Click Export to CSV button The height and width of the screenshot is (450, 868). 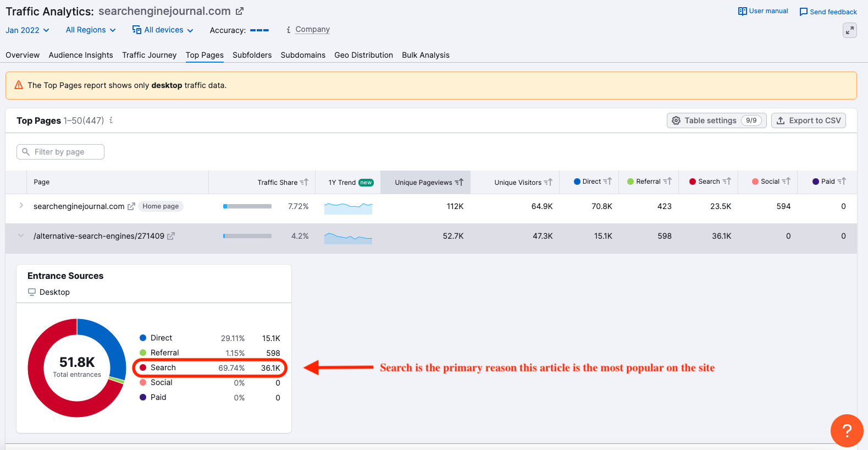point(809,120)
